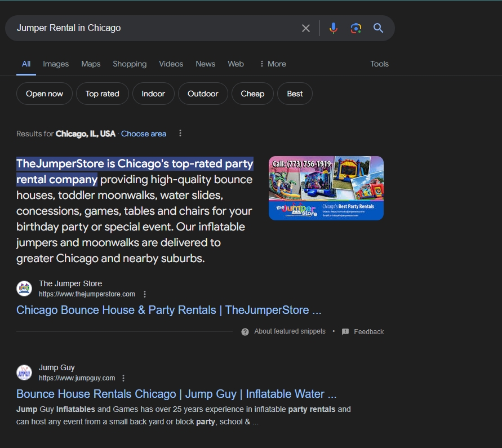
Task: Open the three-dot menu beside Choose area
Action: 180,133
